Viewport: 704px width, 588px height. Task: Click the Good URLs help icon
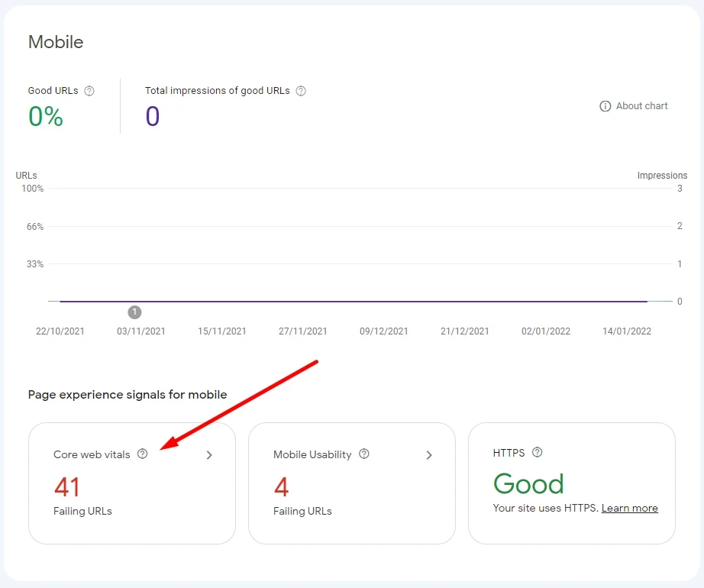(x=89, y=91)
